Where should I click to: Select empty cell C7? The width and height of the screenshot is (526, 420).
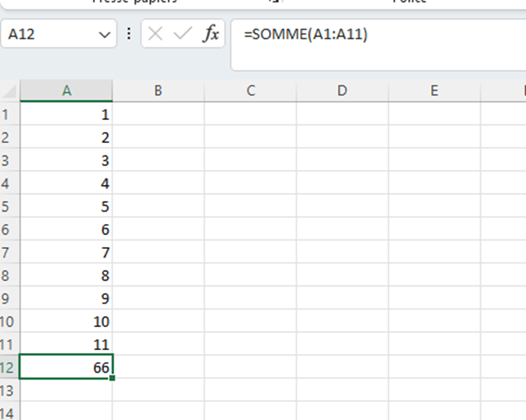pyautogui.click(x=250, y=252)
